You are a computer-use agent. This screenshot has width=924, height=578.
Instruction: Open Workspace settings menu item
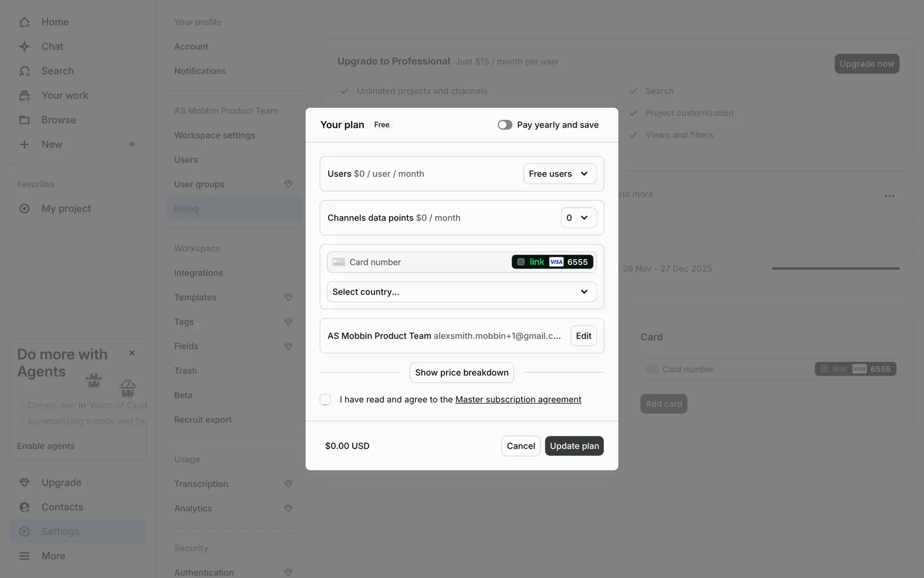tap(215, 135)
